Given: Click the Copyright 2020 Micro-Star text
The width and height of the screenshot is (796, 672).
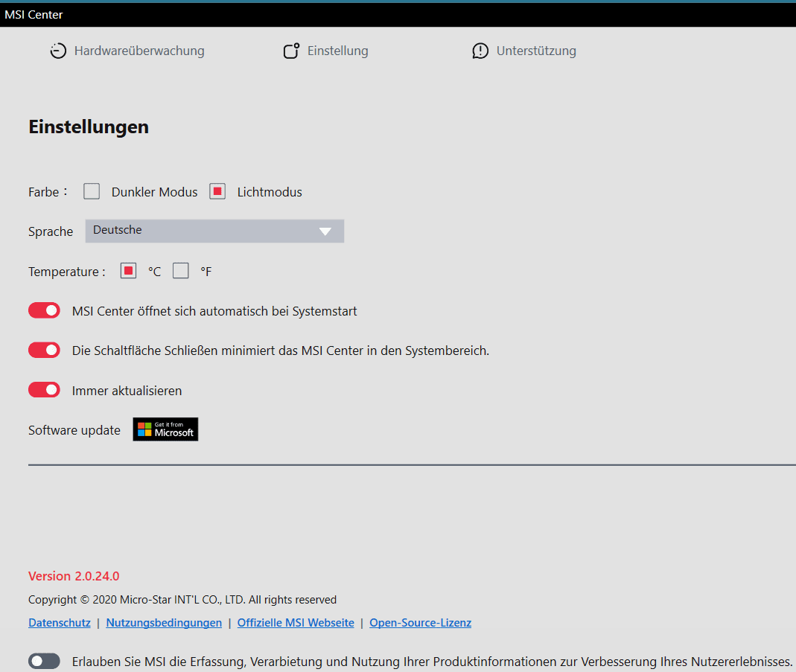Looking at the screenshot, I should [x=182, y=600].
